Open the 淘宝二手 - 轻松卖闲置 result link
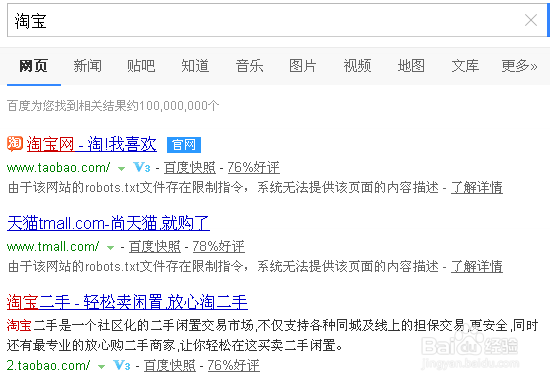 127,302
